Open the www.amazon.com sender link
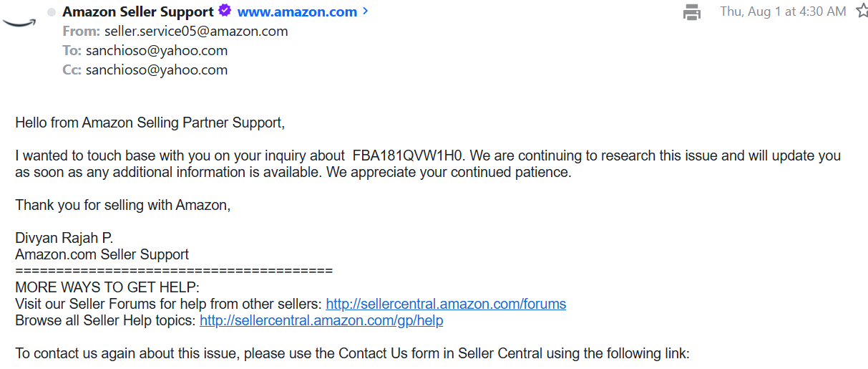 [297, 12]
